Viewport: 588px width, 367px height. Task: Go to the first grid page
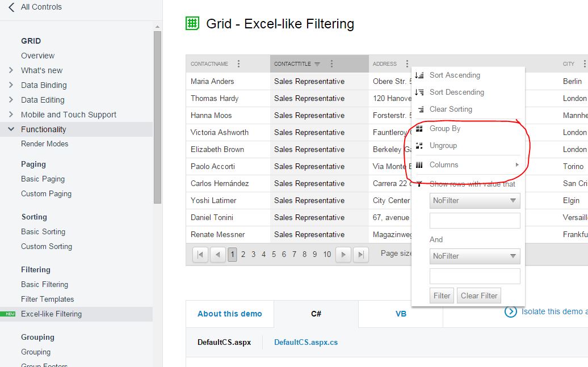click(200, 255)
